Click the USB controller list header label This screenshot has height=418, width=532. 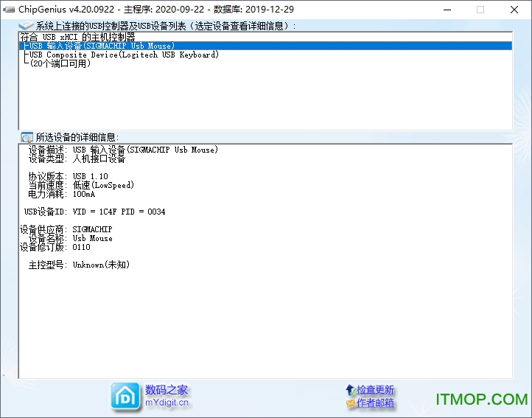166,26
